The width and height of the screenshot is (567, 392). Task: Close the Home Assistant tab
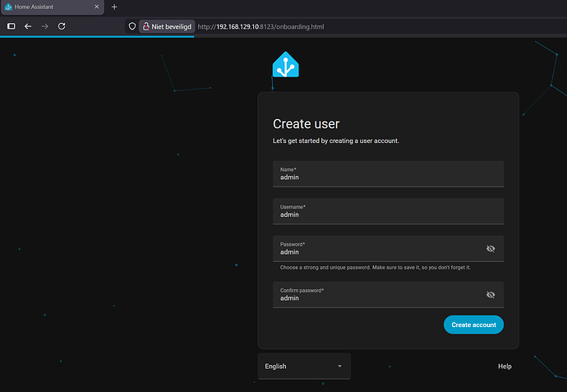point(96,7)
